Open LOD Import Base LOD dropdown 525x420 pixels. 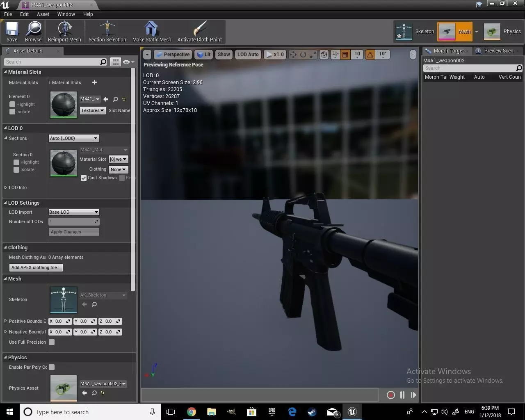tap(74, 212)
